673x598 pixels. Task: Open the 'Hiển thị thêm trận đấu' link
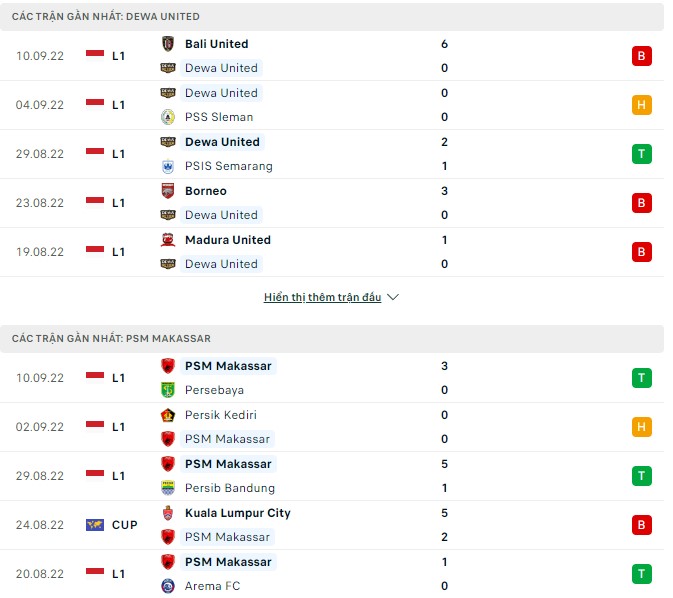coord(322,298)
